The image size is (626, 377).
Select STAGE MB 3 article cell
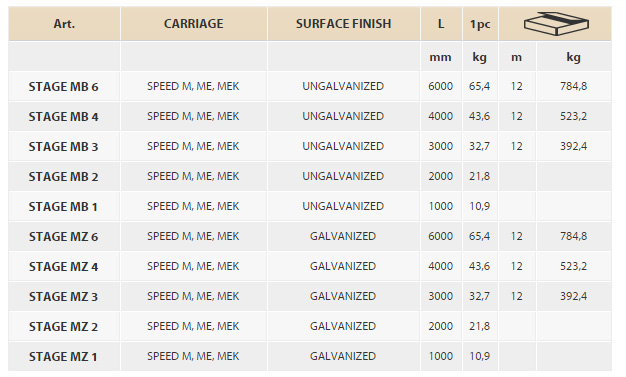pos(63,147)
